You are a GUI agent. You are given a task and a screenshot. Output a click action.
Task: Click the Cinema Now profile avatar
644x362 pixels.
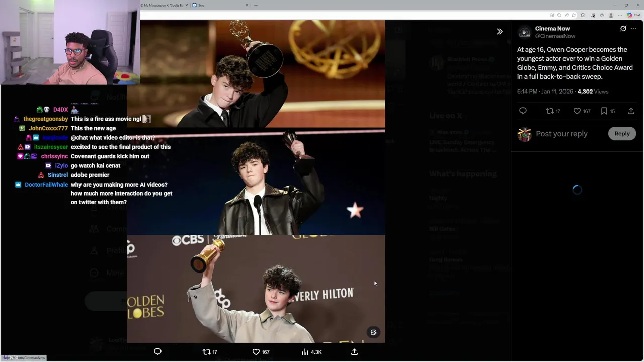pos(525,32)
